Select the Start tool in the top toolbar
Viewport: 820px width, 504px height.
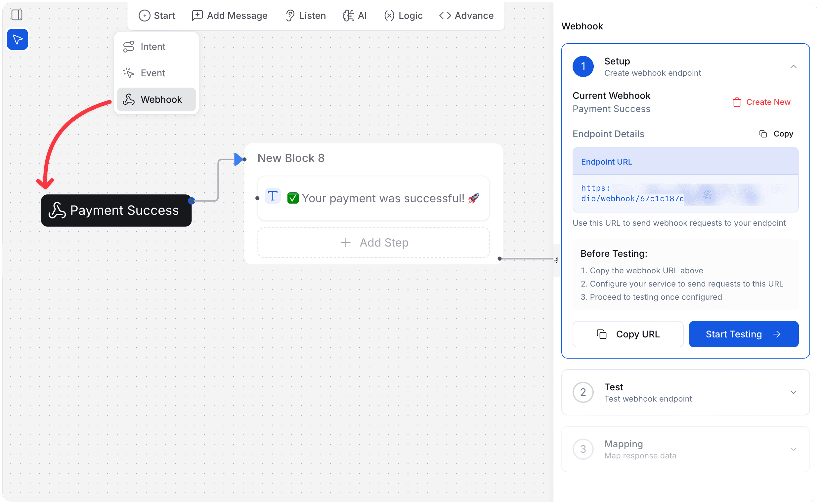(x=157, y=15)
